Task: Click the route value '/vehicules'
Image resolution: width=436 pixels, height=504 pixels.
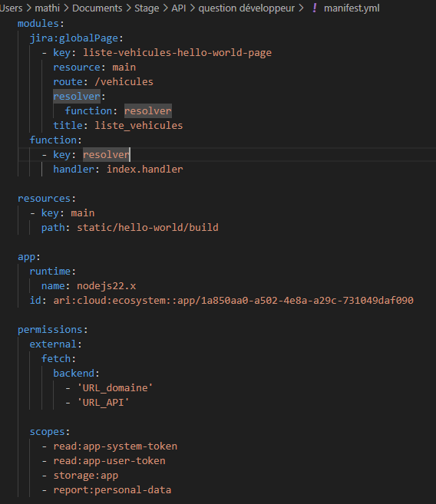Action: (124, 81)
